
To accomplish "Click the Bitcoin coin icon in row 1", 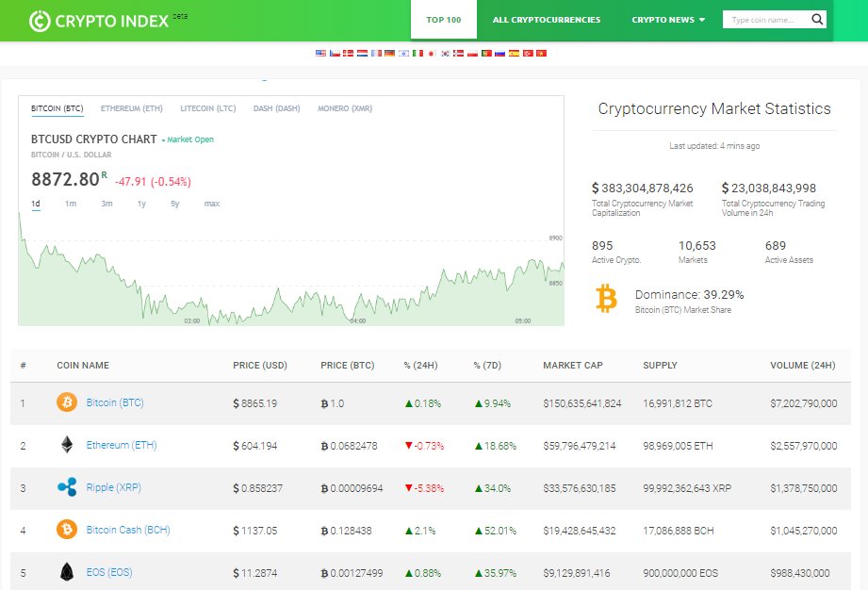I will [x=67, y=402].
